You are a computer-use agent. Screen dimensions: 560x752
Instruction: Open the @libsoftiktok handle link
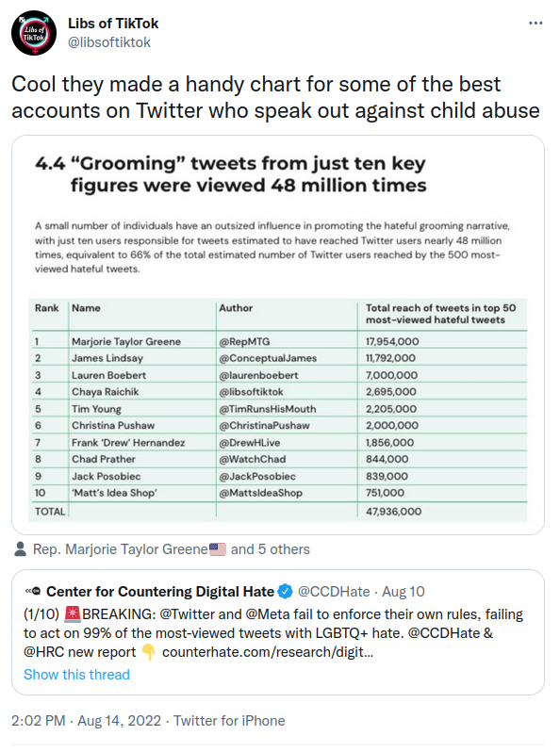tap(109, 42)
